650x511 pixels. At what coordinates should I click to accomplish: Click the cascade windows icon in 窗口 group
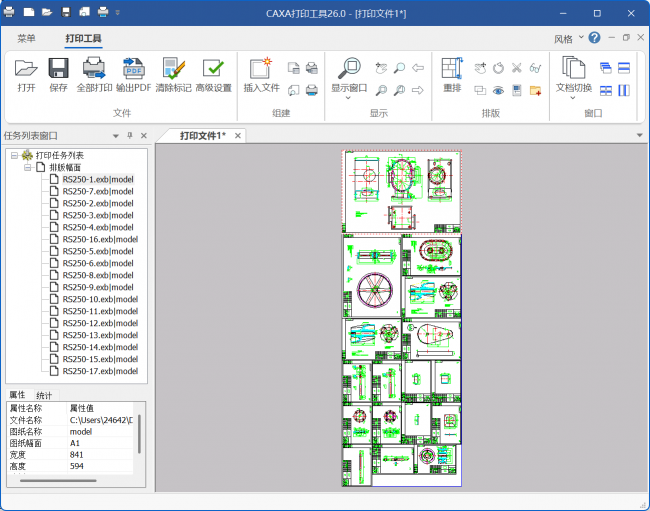point(606,68)
